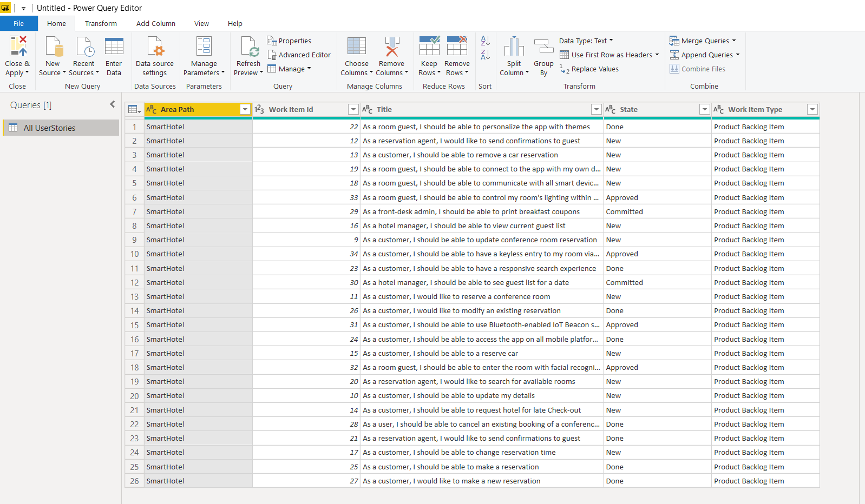This screenshot has height=504, width=865.
Task: Open the Add Column tab
Action: (x=156, y=23)
